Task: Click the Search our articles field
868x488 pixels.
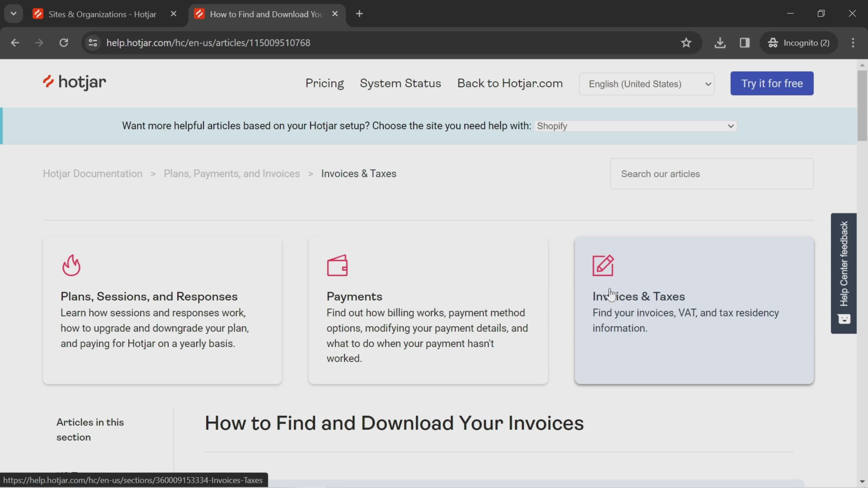Action: coord(712,174)
